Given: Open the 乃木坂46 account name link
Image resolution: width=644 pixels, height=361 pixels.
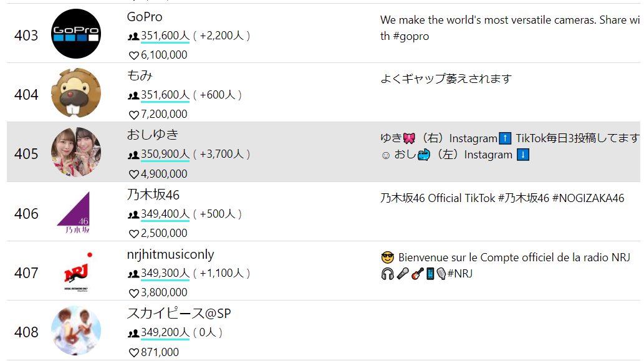Looking at the screenshot, I should click(153, 195).
